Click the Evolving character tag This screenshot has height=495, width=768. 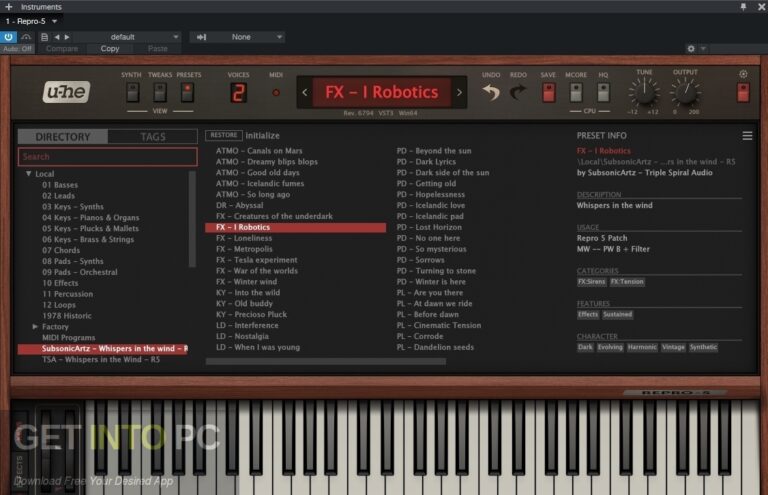[x=610, y=347]
